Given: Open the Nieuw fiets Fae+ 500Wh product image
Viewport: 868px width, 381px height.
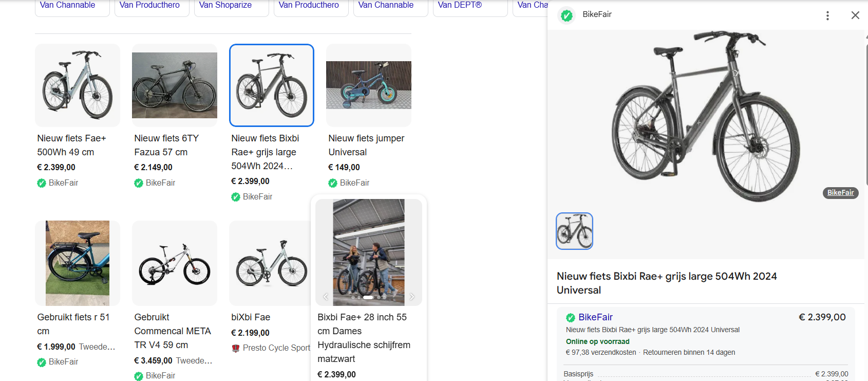Looking at the screenshot, I should 78,85.
